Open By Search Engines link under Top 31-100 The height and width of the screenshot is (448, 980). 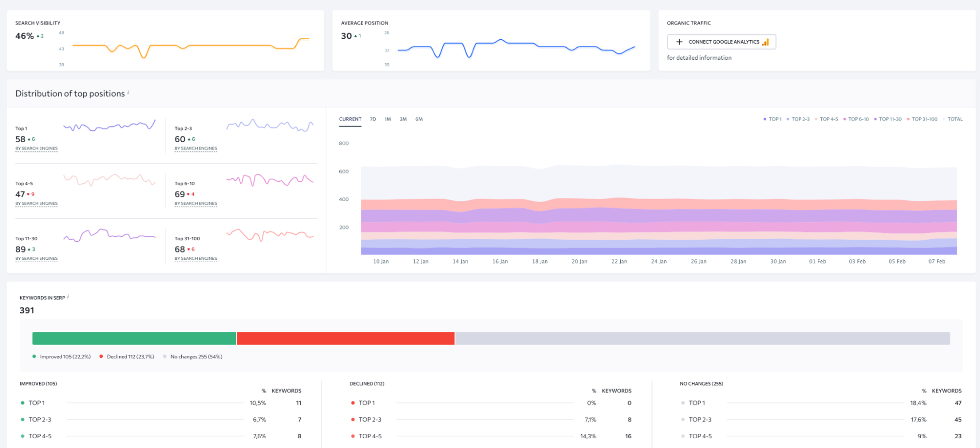click(196, 258)
